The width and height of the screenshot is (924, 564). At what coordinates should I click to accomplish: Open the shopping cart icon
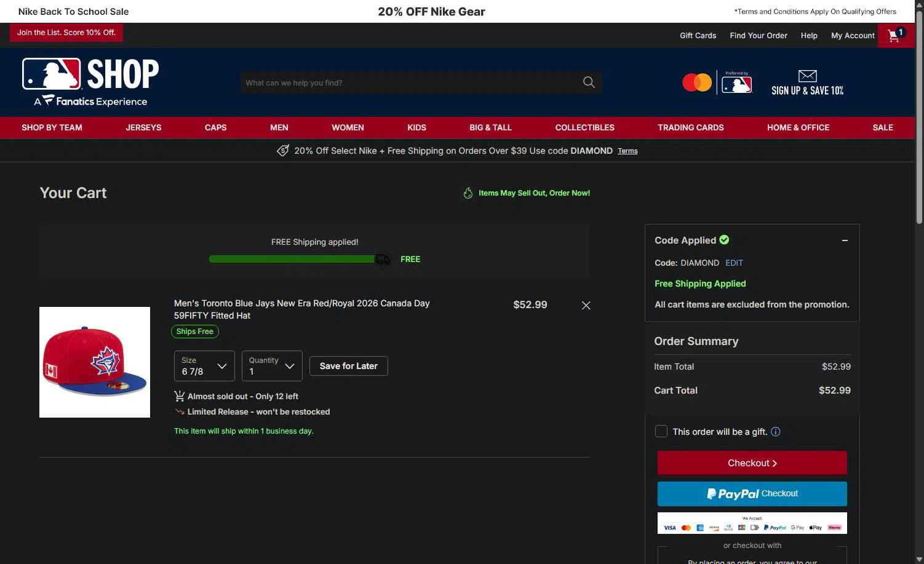coord(896,36)
